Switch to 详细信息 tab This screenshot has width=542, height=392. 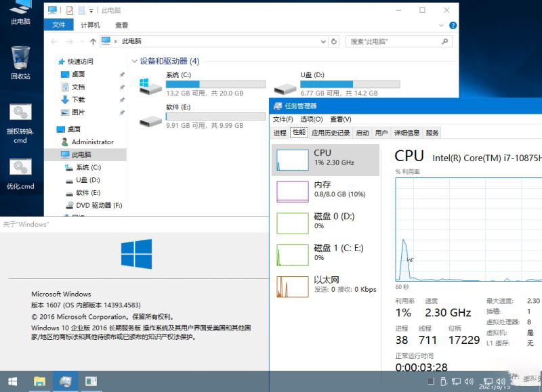(407, 133)
